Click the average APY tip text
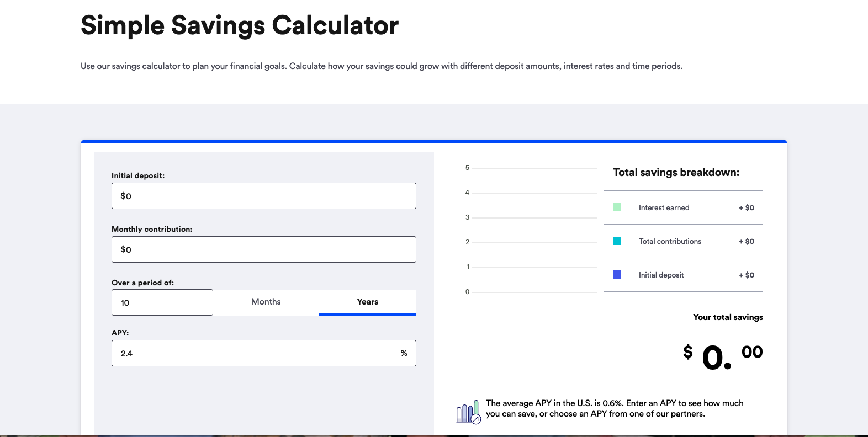This screenshot has height=437, width=868. point(614,408)
